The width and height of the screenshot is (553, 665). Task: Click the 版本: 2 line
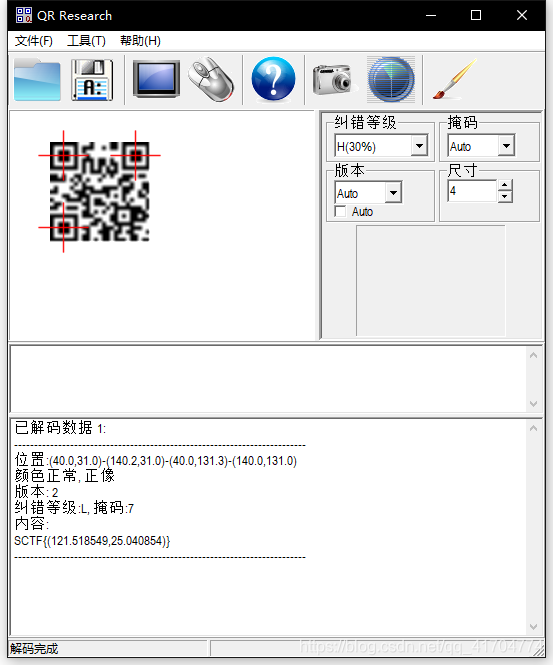point(36,492)
